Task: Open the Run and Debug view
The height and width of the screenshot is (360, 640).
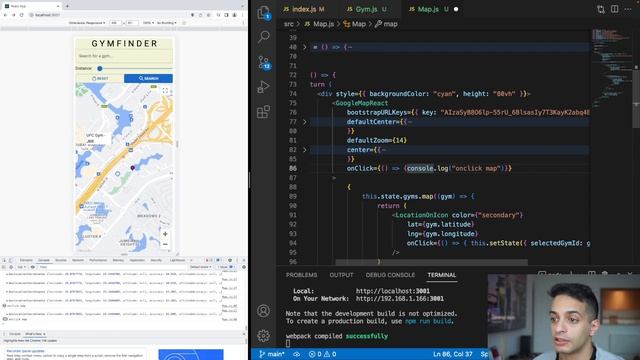Action: tap(264, 87)
